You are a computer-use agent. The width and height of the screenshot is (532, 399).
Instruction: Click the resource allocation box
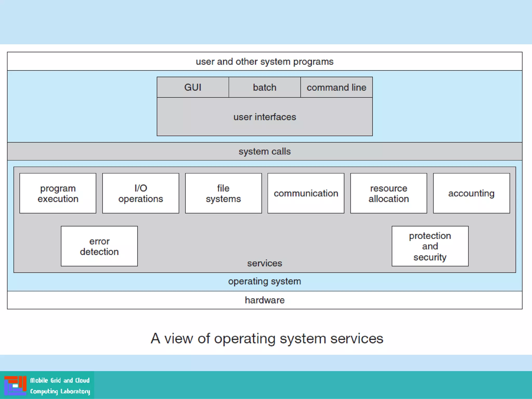(x=389, y=193)
